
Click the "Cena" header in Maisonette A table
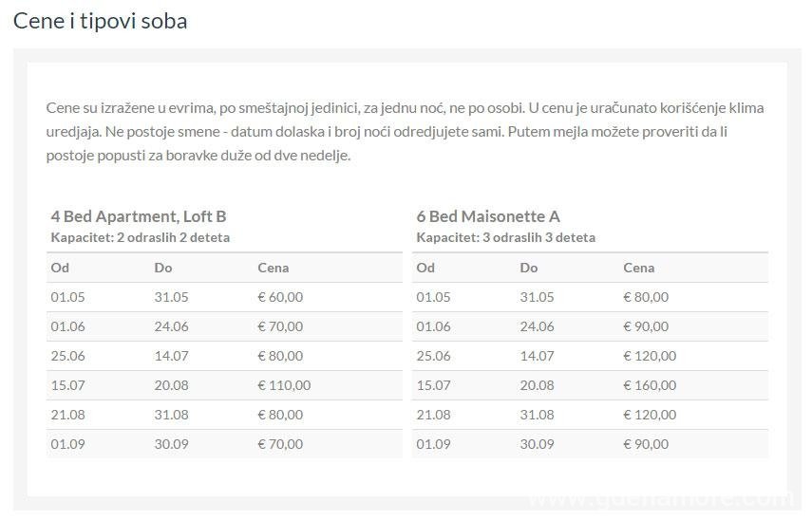tap(639, 268)
